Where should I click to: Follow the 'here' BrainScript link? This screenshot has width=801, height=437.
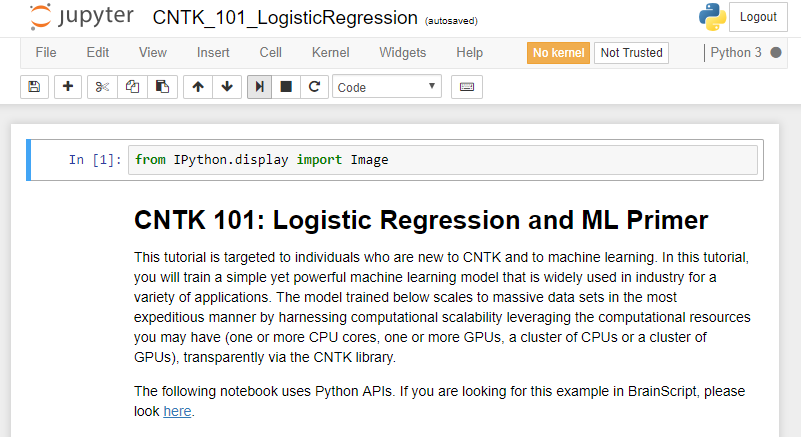point(177,411)
